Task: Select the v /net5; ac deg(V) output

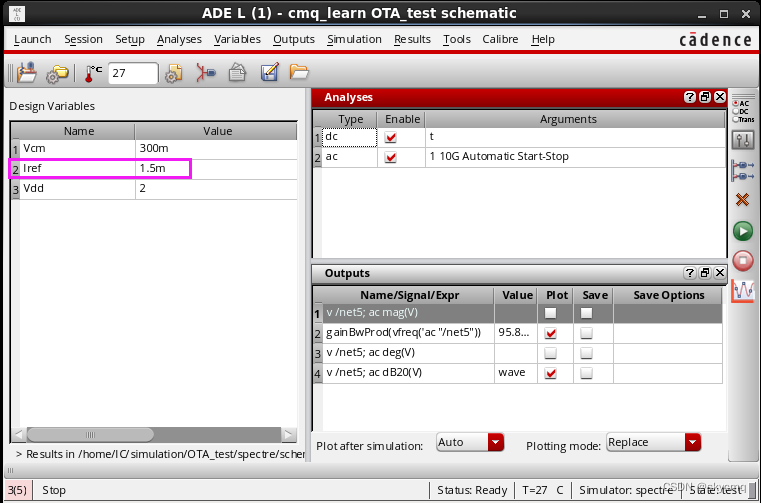Action: click(408, 353)
